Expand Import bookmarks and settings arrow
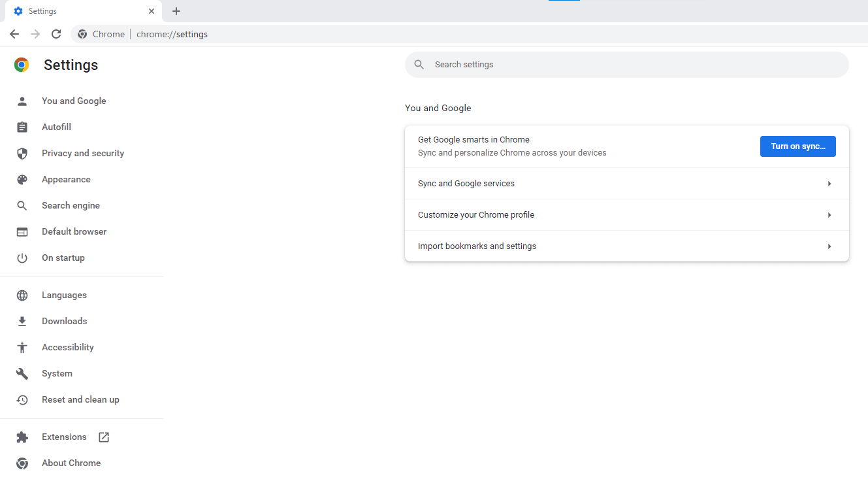 829,246
